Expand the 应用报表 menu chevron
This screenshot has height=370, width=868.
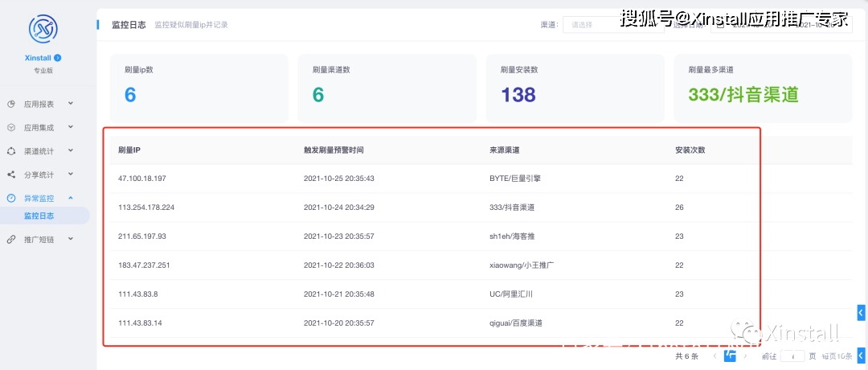click(x=70, y=104)
